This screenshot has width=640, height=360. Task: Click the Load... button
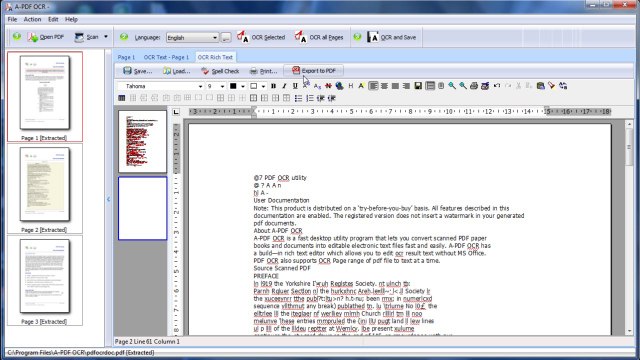[x=177, y=71]
